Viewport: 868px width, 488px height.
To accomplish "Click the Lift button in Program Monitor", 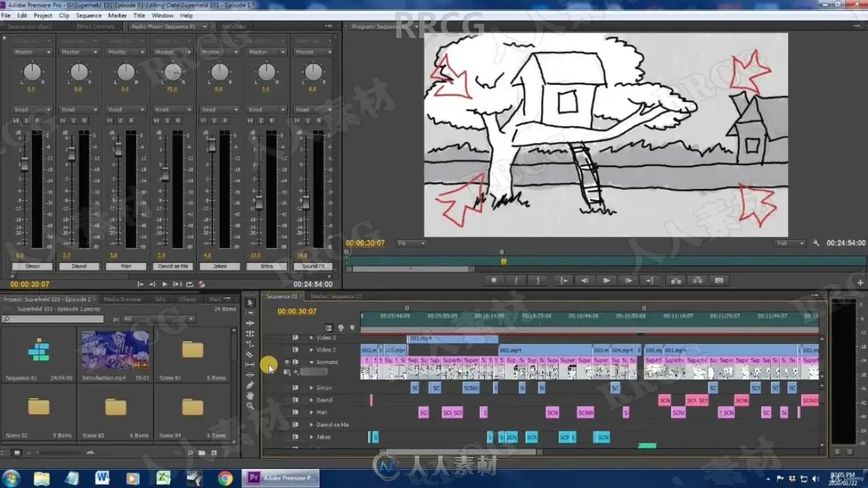I will pyautogui.click(x=675, y=280).
